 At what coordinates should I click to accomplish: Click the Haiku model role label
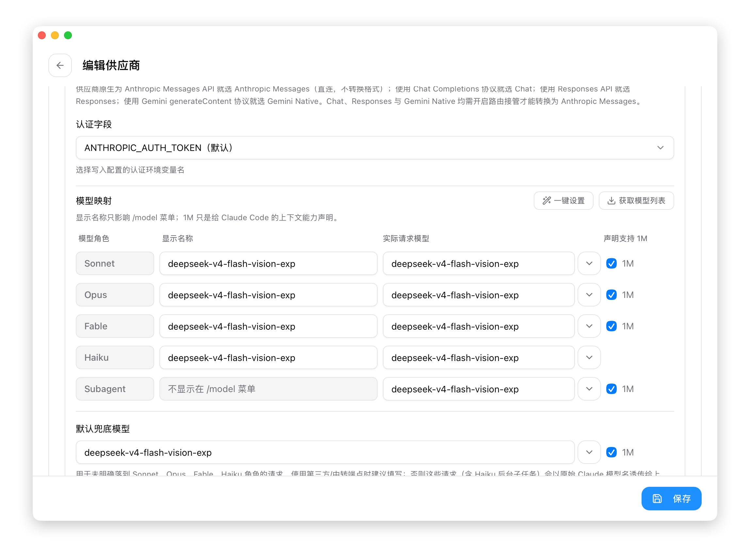[115, 358]
